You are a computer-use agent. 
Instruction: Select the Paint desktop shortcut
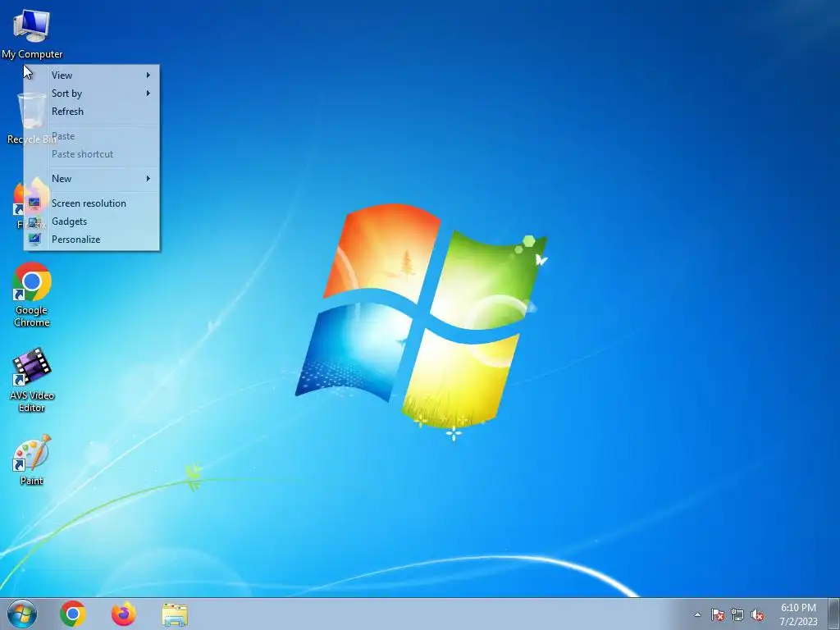click(x=32, y=459)
